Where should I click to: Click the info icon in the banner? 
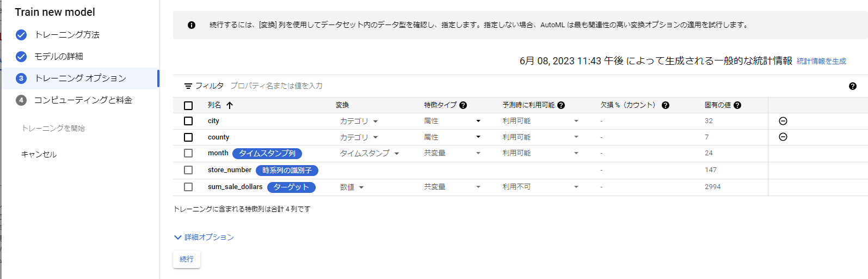(192, 25)
